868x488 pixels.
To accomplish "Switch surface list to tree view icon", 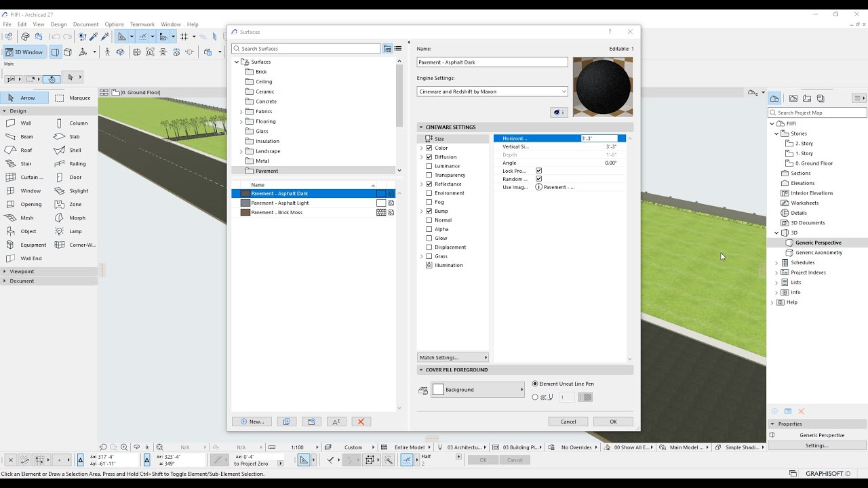I will tap(387, 49).
